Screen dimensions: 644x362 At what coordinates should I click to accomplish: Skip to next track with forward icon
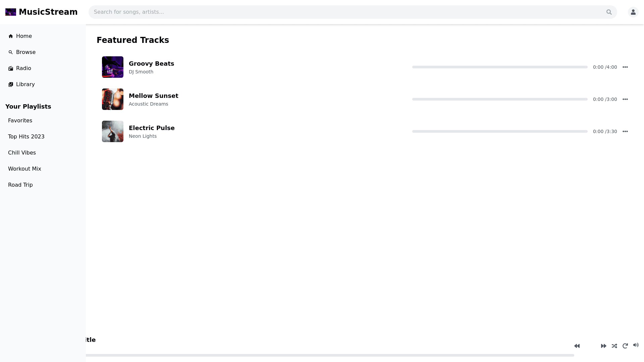tap(603, 346)
